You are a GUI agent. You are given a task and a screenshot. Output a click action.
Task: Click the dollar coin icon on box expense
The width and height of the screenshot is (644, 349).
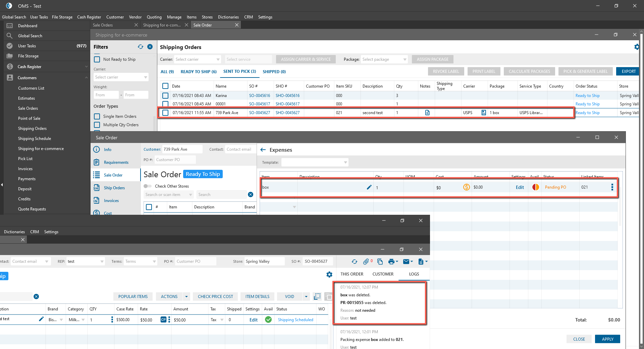[467, 187]
